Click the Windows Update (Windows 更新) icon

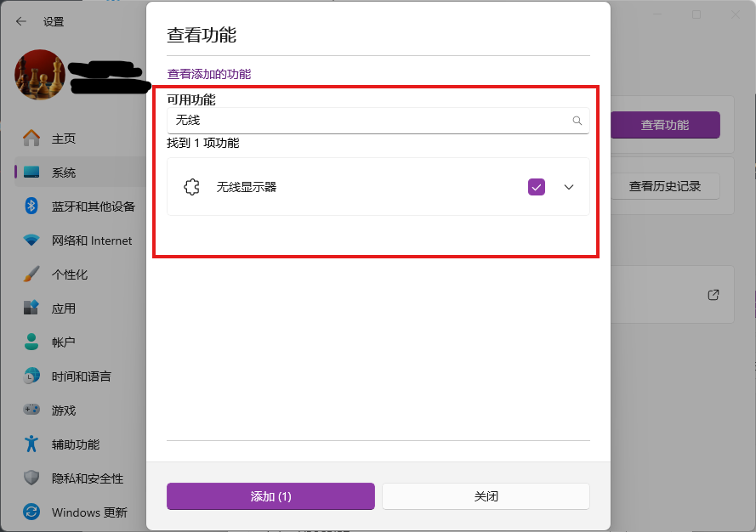click(31, 512)
